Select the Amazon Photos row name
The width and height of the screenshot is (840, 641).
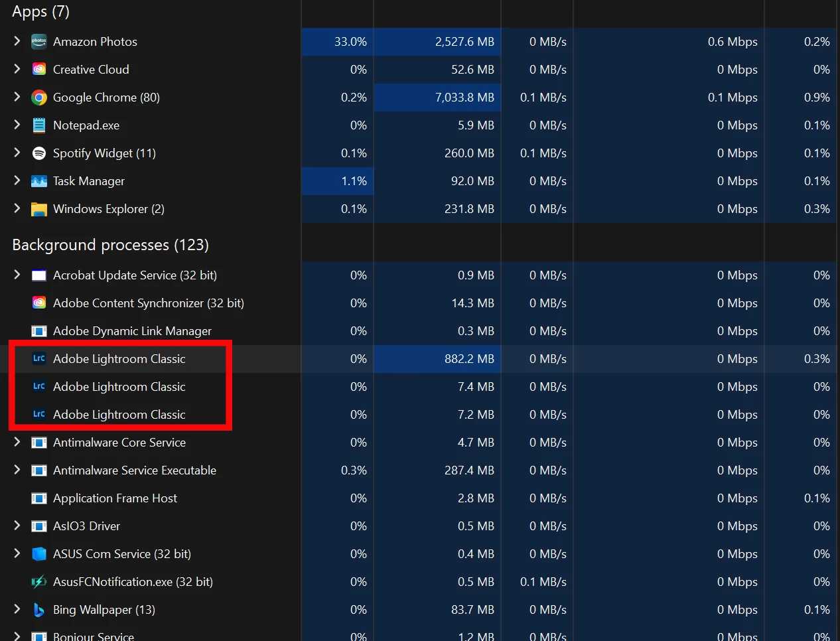(x=95, y=42)
